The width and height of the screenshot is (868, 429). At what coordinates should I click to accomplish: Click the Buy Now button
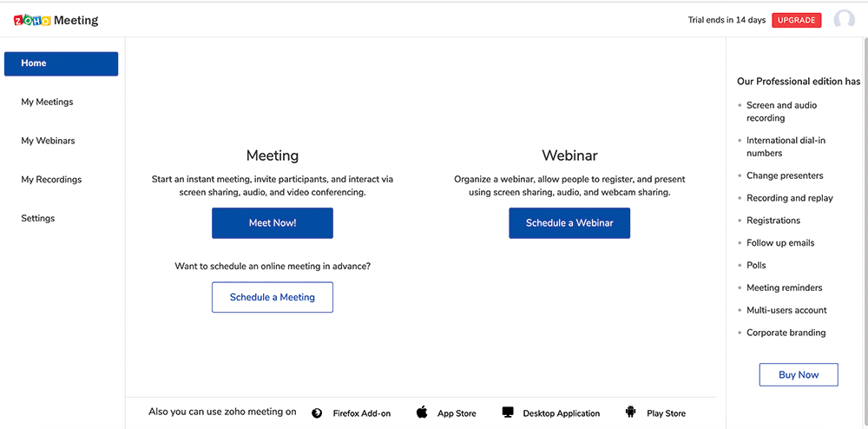pyautogui.click(x=799, y=375)
